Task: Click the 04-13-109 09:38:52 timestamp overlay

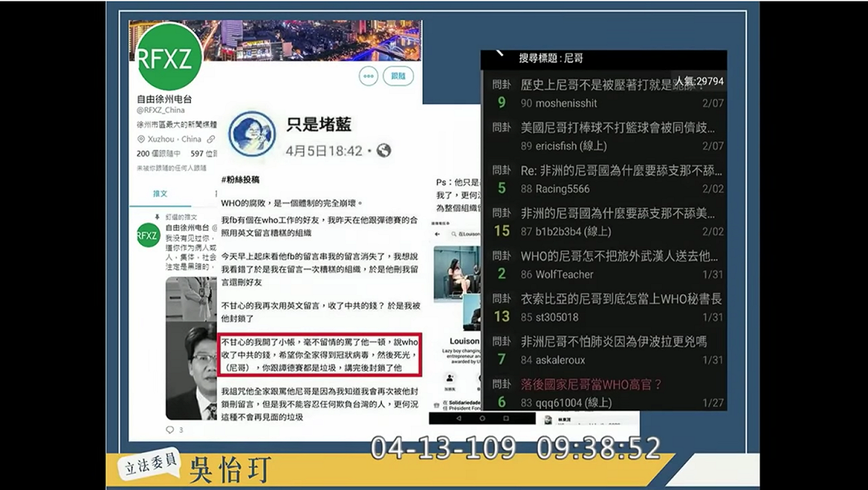Action: click(x=516, y=447)
